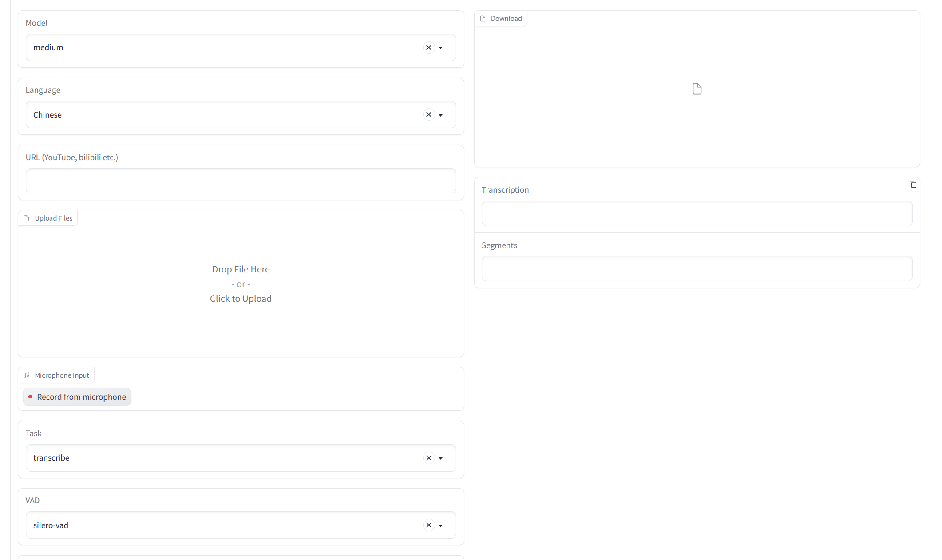Click the medium model text field
The height and width of the screenshot is (560, 942).
(222, 47)
